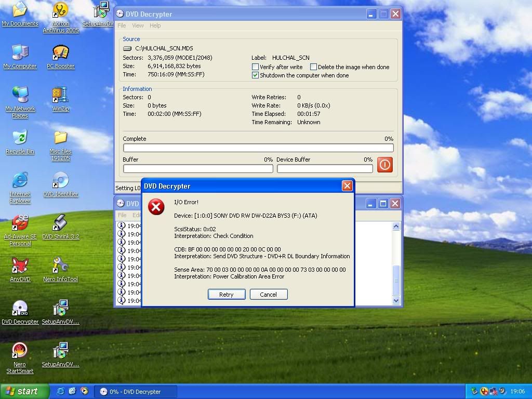
Task: Click "Interpretation: Power Calibration Area Error" text
Action: [229, 276]
